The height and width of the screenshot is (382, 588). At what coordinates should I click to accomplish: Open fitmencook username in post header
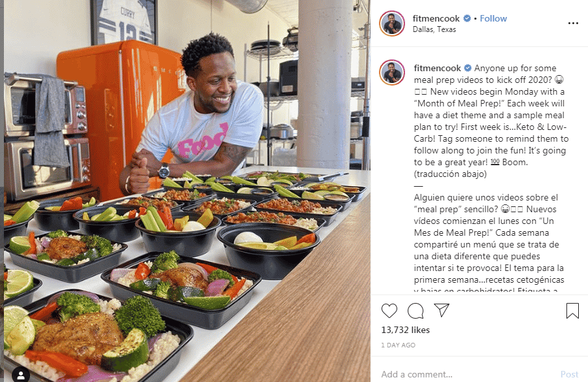(436, 18)
